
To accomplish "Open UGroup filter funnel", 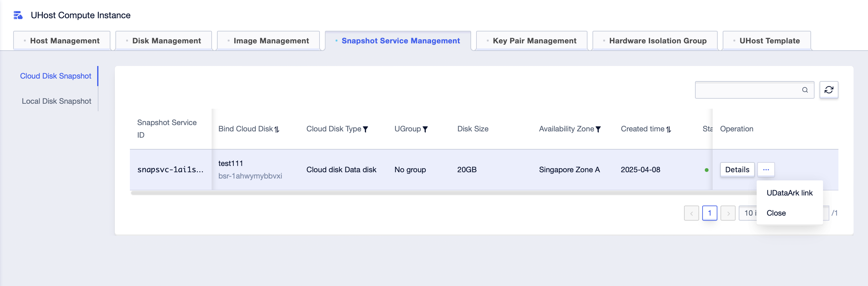I will click(425, 129).
